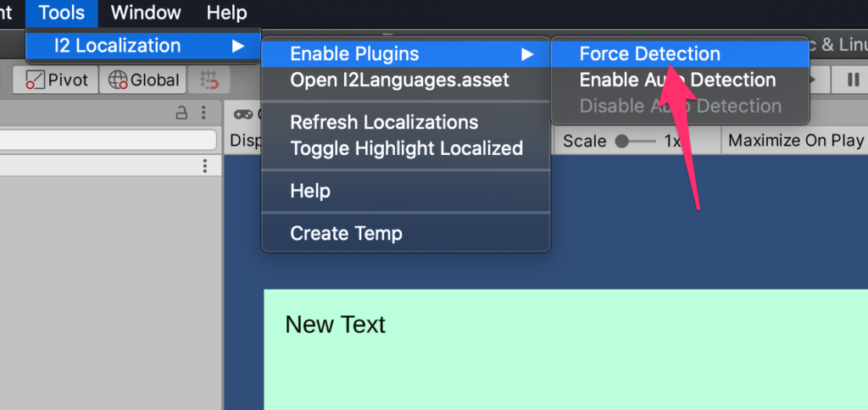Image resolution: width=868 pixels, height=410 pixels.
Task: Click the lower three-dot menu in left panel
Action: [x=204, y=166]
